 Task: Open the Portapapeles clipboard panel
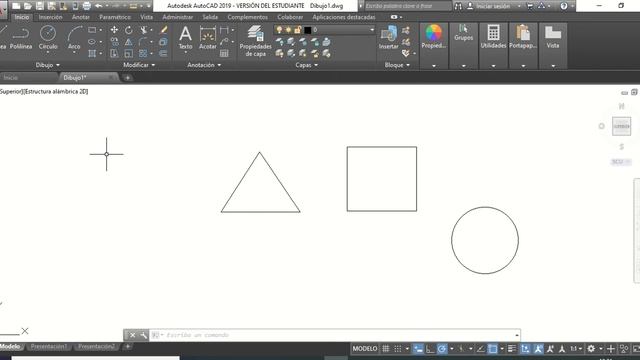[x=523, y=37]
